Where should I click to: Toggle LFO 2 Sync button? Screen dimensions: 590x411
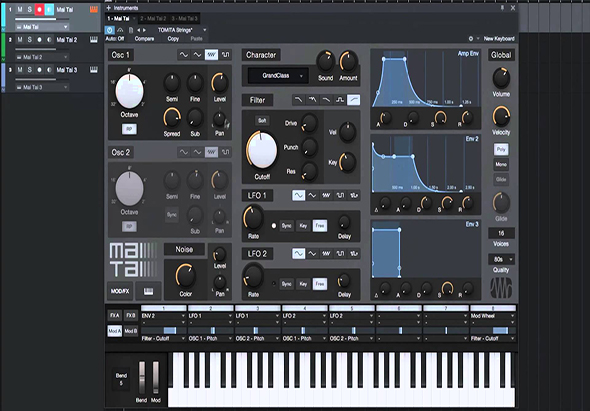tap(287, 284)
